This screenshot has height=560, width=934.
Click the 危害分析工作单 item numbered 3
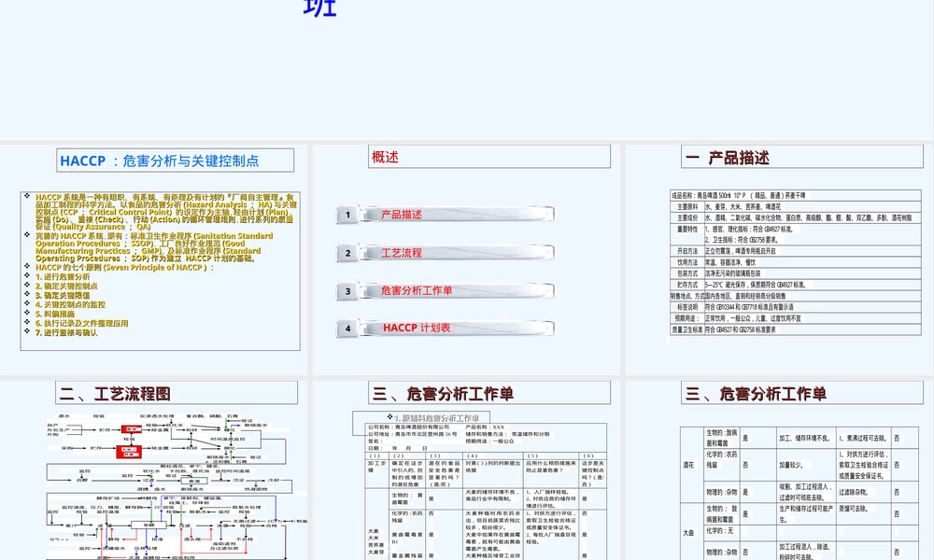coord(445,291)
